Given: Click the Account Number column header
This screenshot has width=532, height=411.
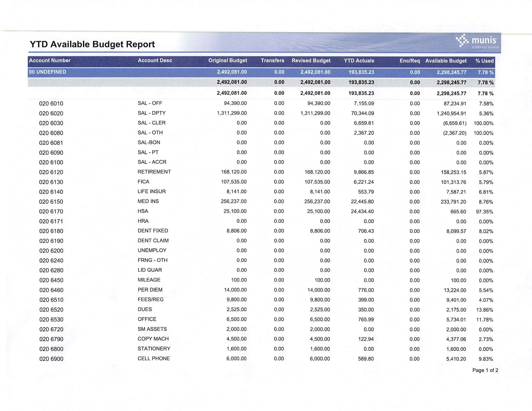Looking at the screenshot, I should (x=50, y=60).
